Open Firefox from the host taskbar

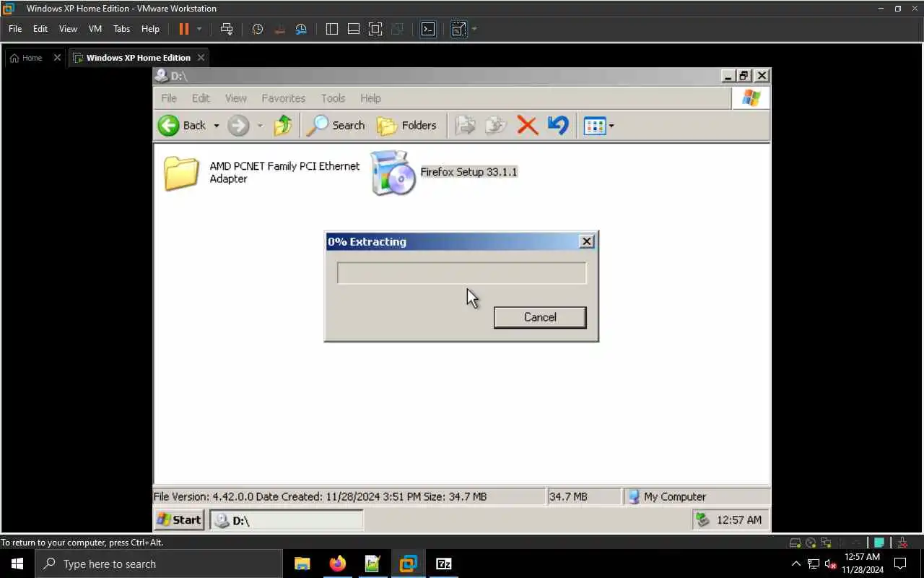337,564
